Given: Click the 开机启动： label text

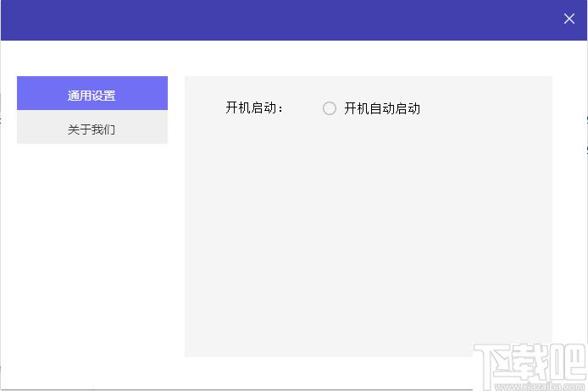Looking at the screenshot, I should pyautogui.click(x=254, y=107).
